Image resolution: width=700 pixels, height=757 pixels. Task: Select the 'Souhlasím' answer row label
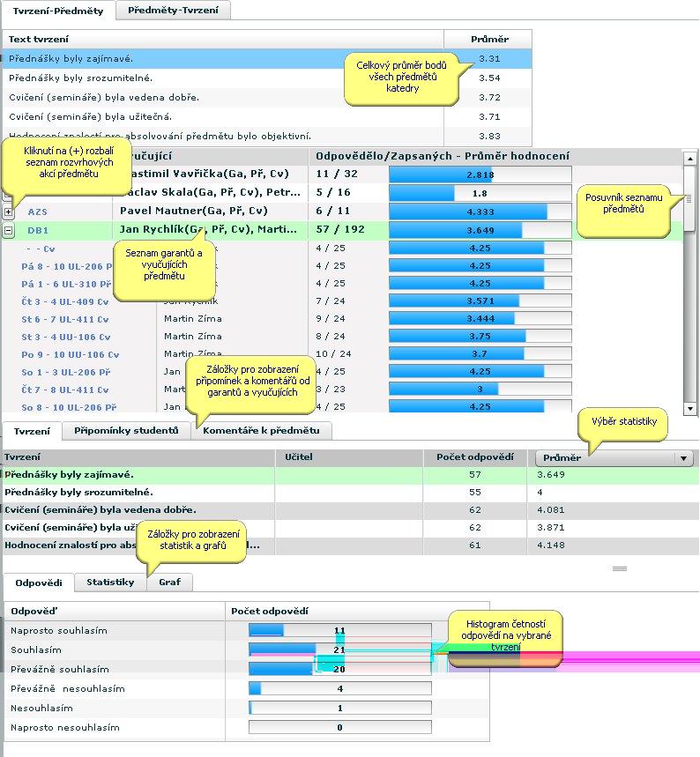point(36,650)
